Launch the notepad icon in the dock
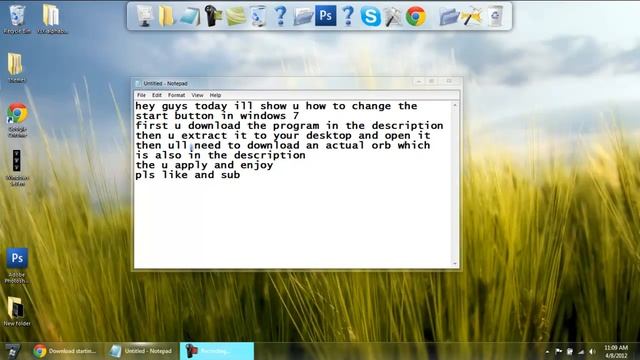 point(190,16)
